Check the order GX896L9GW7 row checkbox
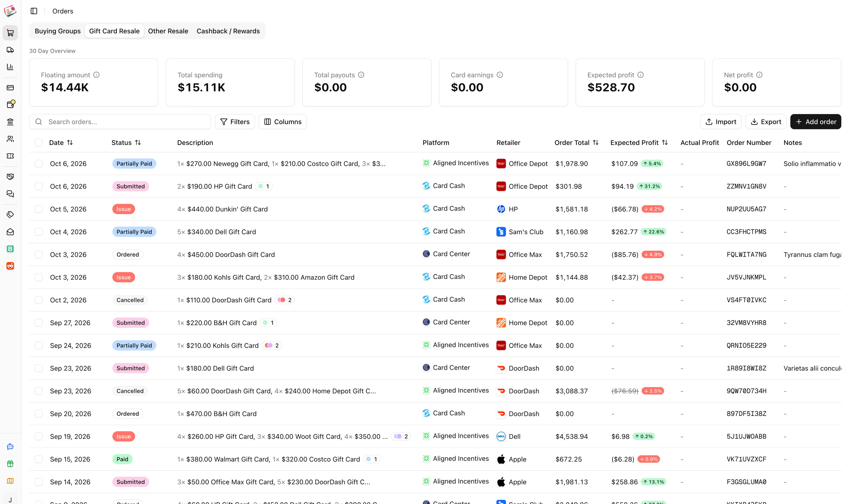Screen dimensions: 847x504 click(39, 164)
